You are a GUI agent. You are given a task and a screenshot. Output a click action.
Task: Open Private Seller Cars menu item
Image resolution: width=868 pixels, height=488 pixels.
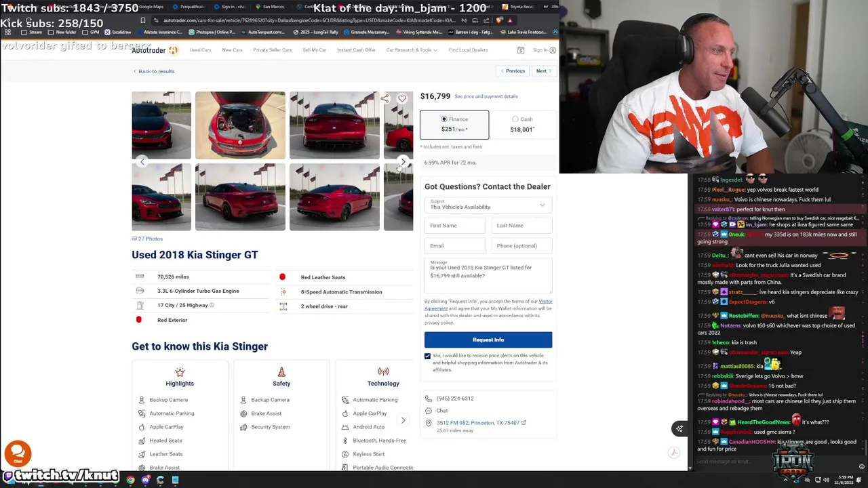[272, 50]
